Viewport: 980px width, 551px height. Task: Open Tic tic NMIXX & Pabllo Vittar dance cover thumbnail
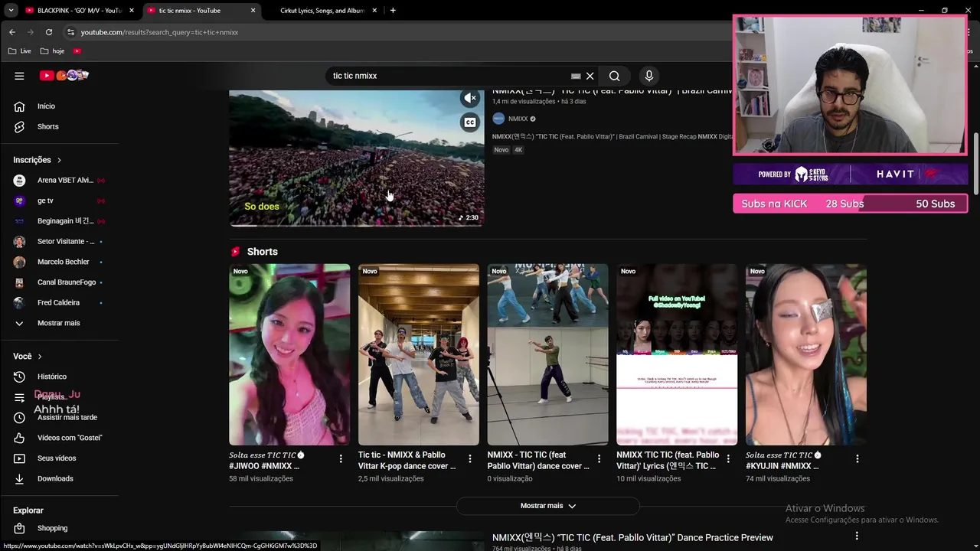(419, 354)
